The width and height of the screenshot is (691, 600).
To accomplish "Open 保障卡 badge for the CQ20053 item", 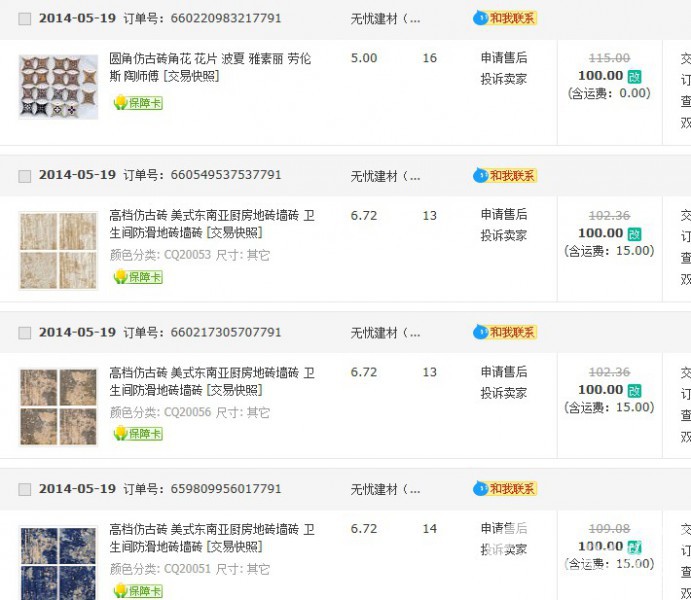I will (x=138, y=277).
